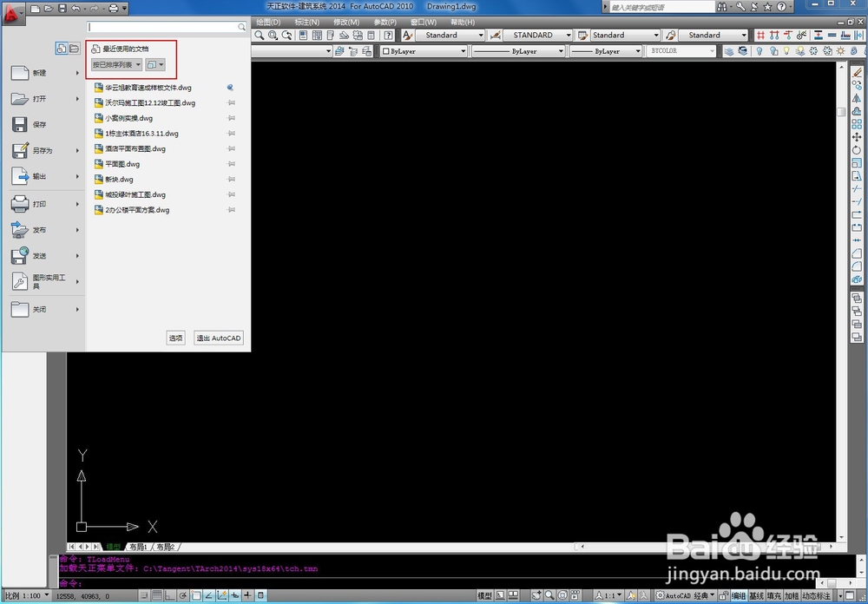The height and width of the screenshot is (604, 868).
Task: Click the star favorites icon in title bar
Action: tap(767, 7)
